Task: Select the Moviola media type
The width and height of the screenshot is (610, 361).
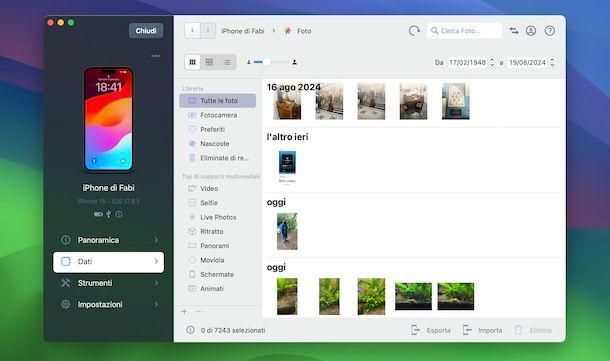Action: (217, 260)
